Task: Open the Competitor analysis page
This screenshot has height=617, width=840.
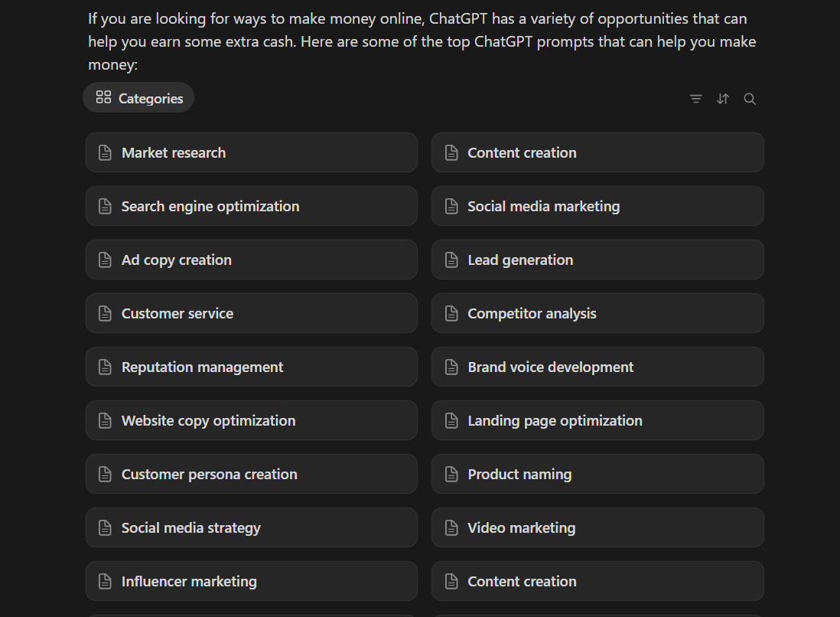Action: (597, 314)
